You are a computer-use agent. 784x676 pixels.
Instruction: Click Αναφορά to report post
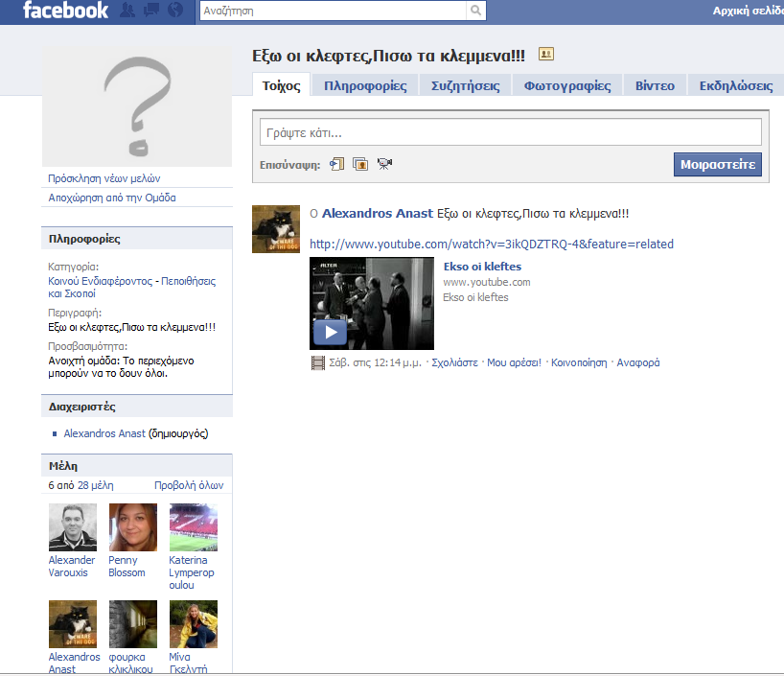tap(637, 362)
